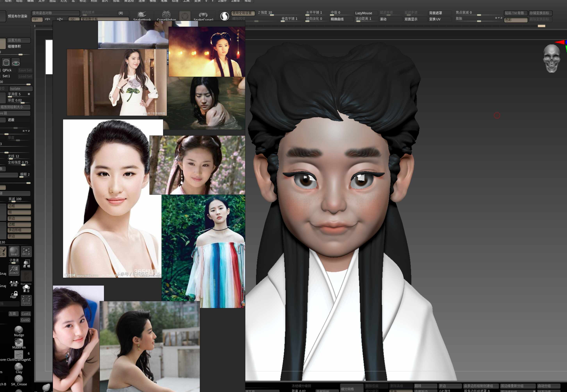Select the SK_Crease brush

tap(19, 380)
